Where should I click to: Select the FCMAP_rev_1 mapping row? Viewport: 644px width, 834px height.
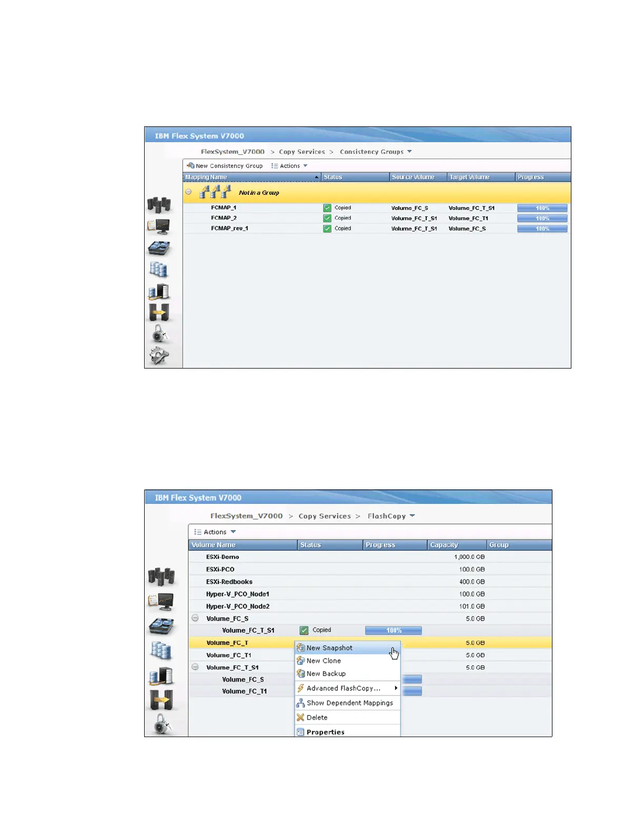[377, 229]
